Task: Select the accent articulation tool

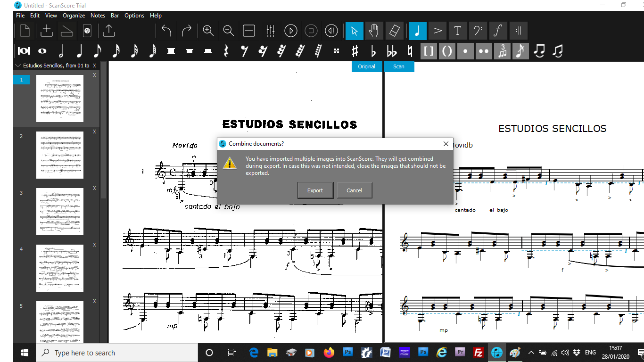Action: coord(438,31)
